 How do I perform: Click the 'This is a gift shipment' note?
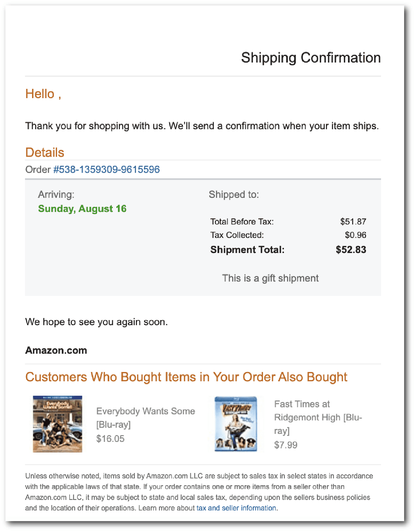tap(270, 278)
